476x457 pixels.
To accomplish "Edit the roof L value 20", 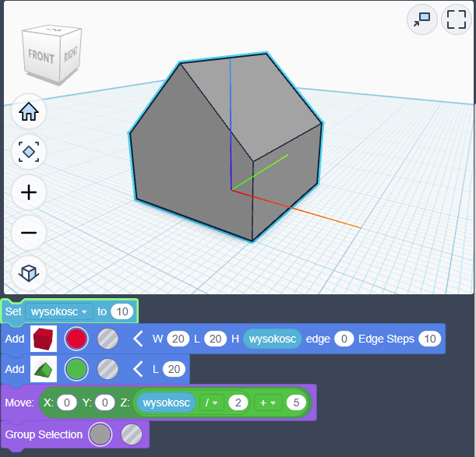I will [174, 369].
